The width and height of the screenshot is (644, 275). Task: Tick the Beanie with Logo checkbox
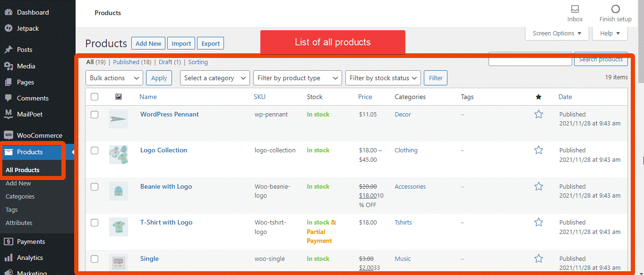tap(94, 186)
